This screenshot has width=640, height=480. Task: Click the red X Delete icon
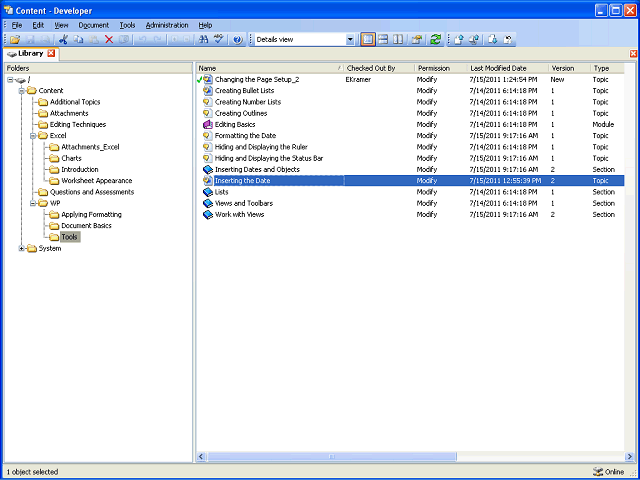pos(109,40)
